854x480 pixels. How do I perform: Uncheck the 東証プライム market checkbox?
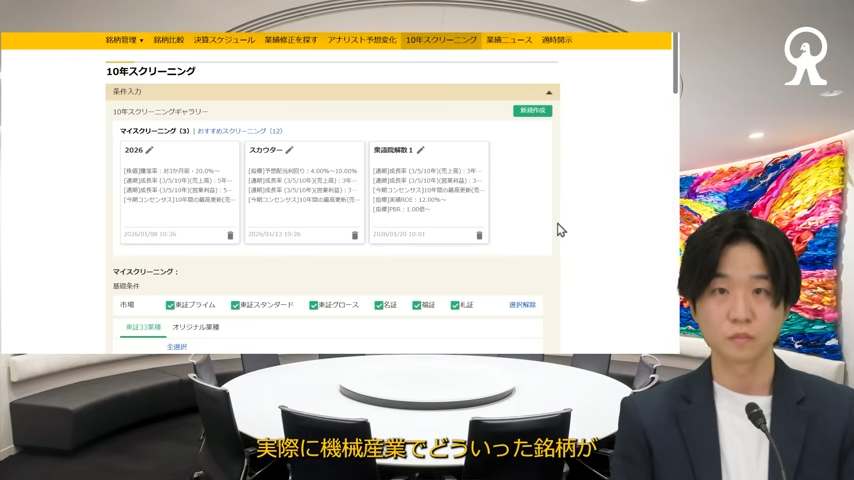pos(170,305)
